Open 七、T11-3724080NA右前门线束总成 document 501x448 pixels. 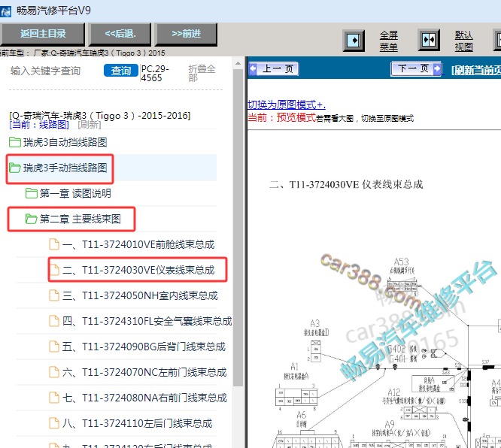coord(138,398)
